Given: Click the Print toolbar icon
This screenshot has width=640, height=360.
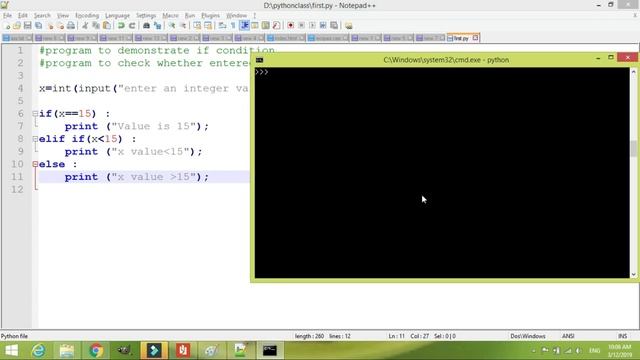Looking at the screenshot, I should [71, 26].
